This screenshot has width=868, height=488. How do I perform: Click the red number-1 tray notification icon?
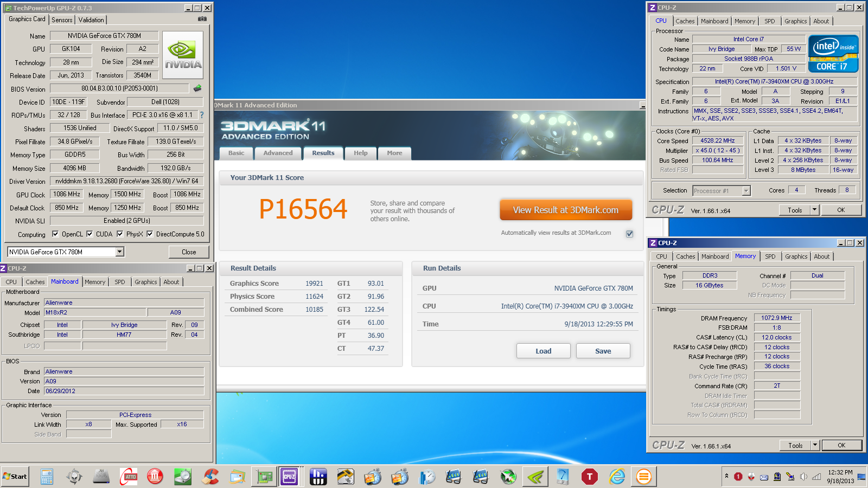tap(738, 477)
